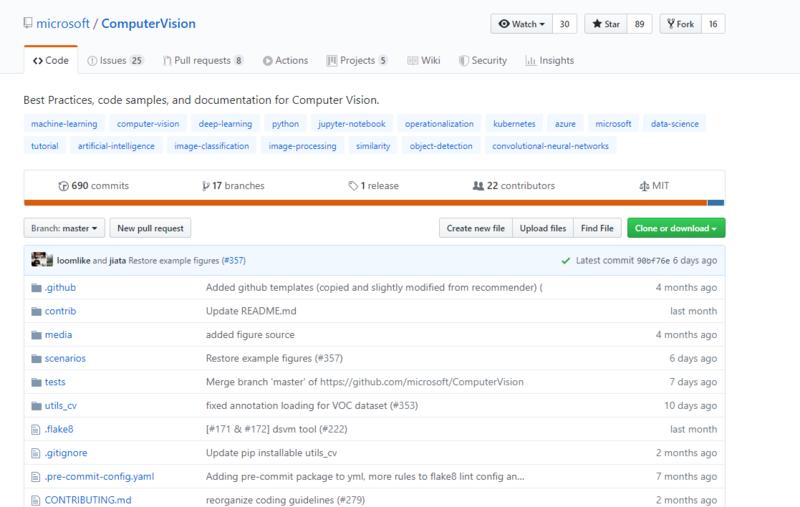Click the commits history clock icon
800x507 pixels.
[63, 186]
